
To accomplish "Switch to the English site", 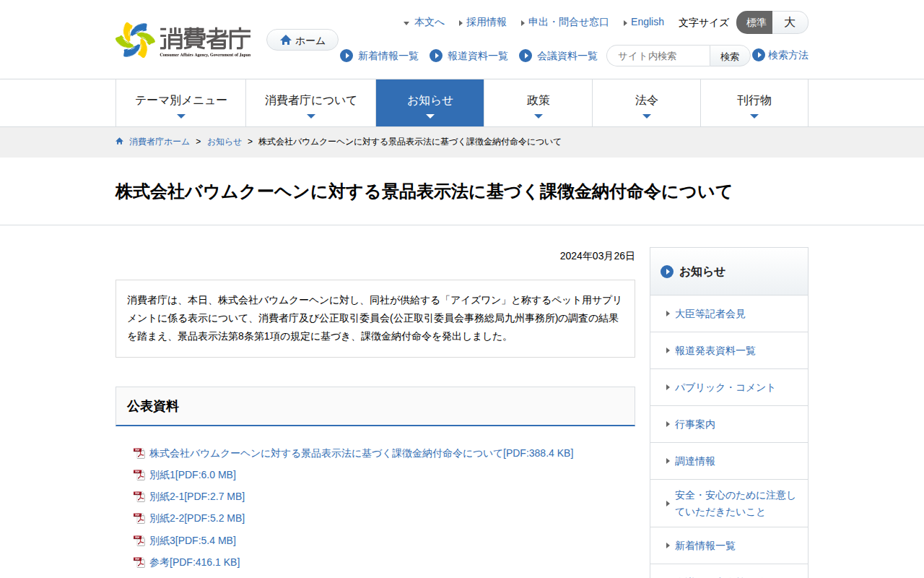I will (x=647, y=22).
